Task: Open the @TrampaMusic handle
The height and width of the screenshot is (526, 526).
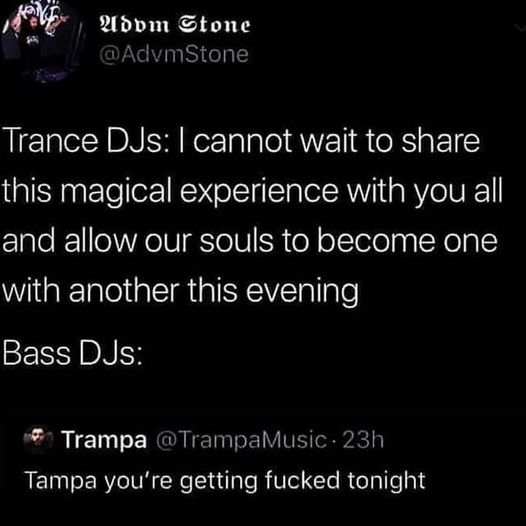Action: [242, 439]
